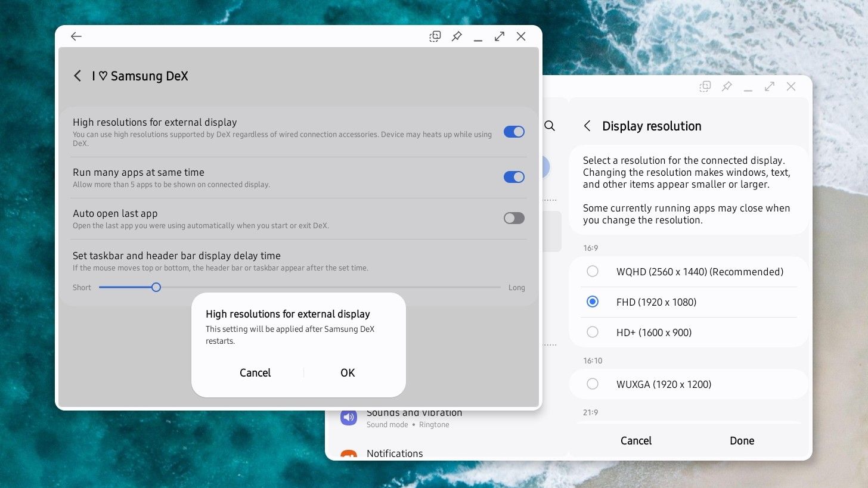Close the front I ♡ Samsung DeX window

coord(521,36)
